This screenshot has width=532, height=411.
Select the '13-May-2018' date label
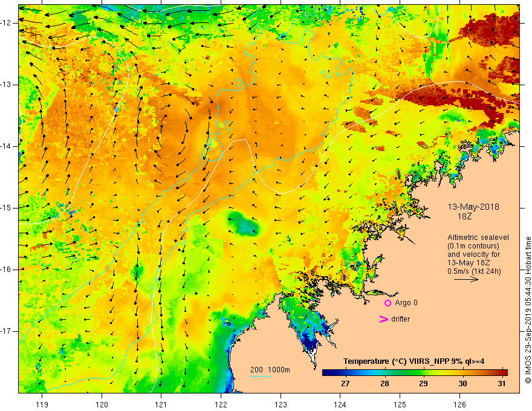tap(473, 207)
